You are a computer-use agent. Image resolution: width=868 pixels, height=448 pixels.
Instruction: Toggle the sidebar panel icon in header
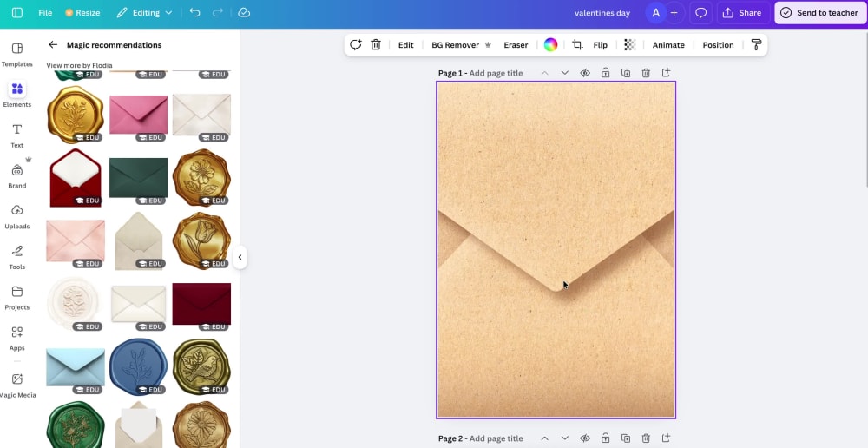(17, 13)
